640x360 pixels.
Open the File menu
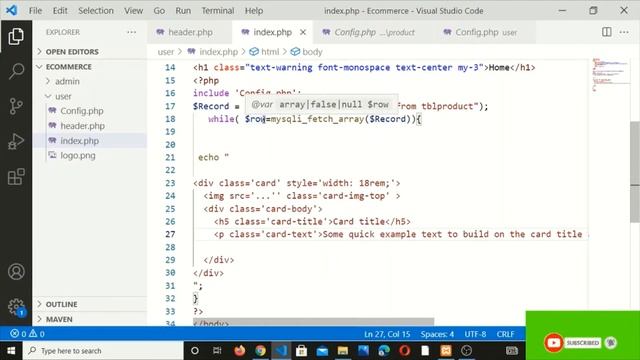click(35, 11)
